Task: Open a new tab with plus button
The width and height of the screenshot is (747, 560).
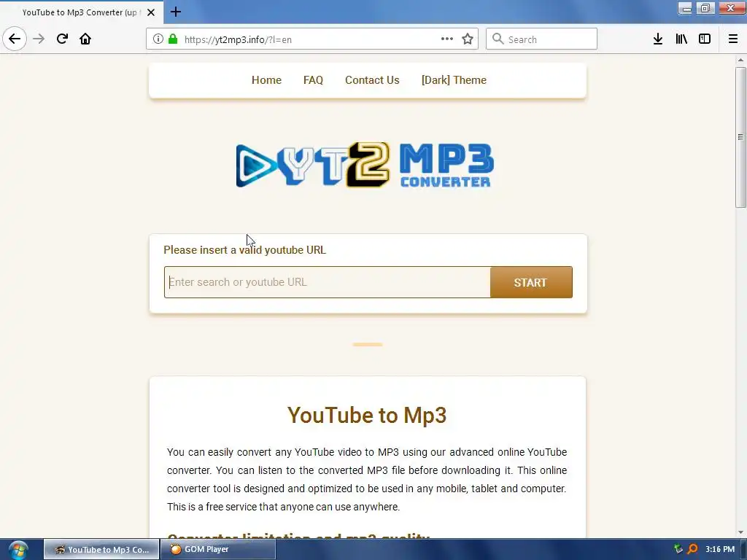Action: click(176, 12)
